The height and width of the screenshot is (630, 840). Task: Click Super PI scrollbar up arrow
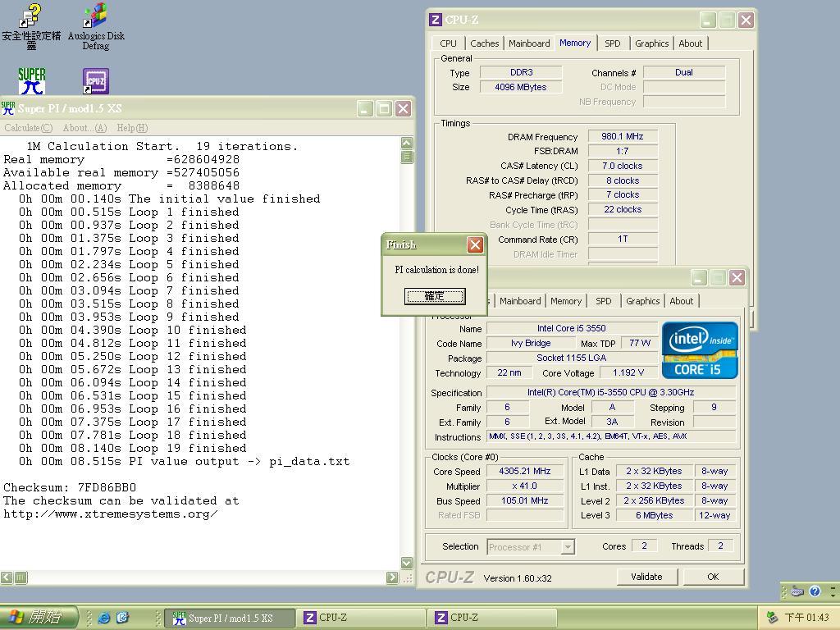tap(407, 143)
